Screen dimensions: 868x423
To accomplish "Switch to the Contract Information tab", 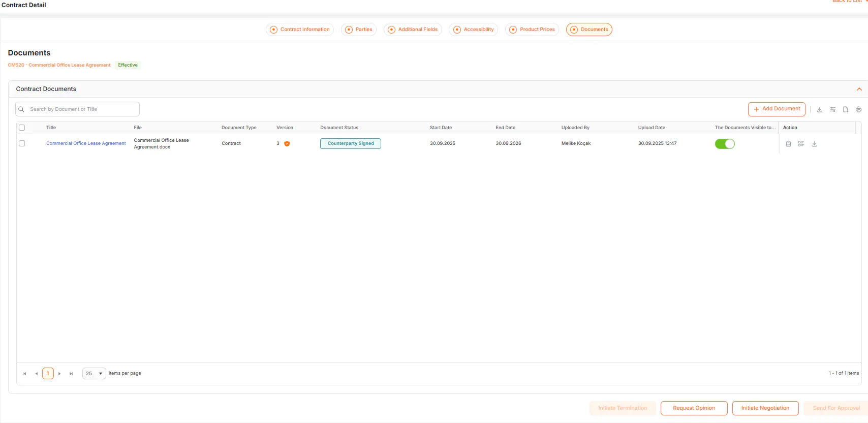I will tap(300, 29).
